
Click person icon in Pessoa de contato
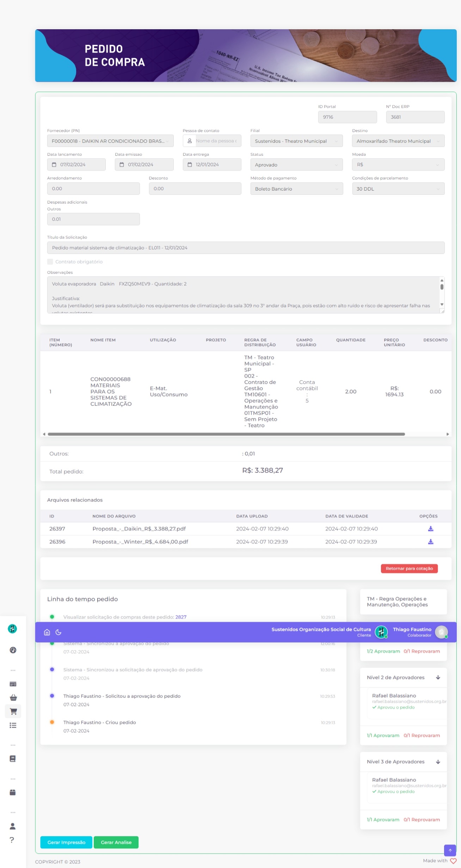tap(190, 141)
